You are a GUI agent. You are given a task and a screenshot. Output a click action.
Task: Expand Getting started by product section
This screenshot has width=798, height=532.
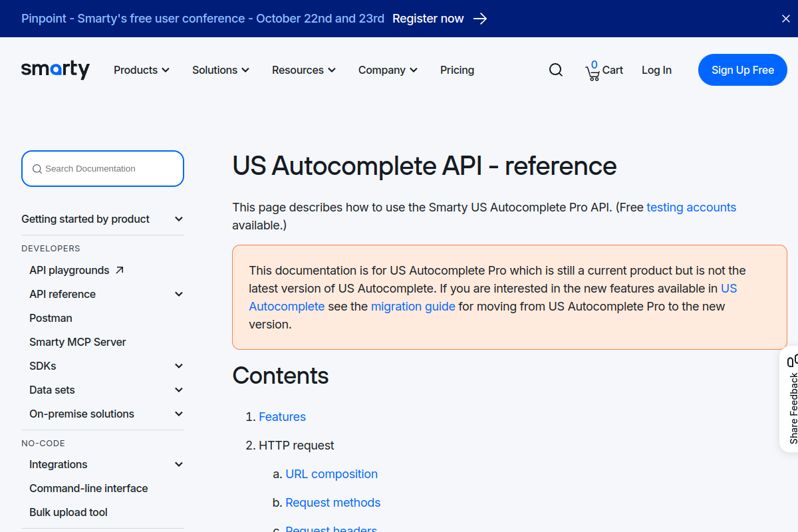pos(102,219)
